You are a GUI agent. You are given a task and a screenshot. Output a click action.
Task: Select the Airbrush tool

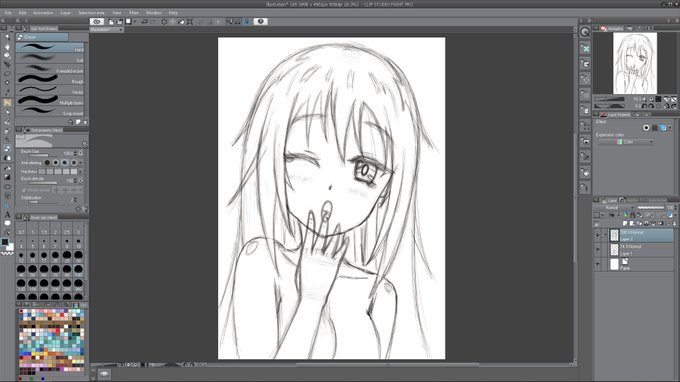pyautogui.click(x=7, y=131)
